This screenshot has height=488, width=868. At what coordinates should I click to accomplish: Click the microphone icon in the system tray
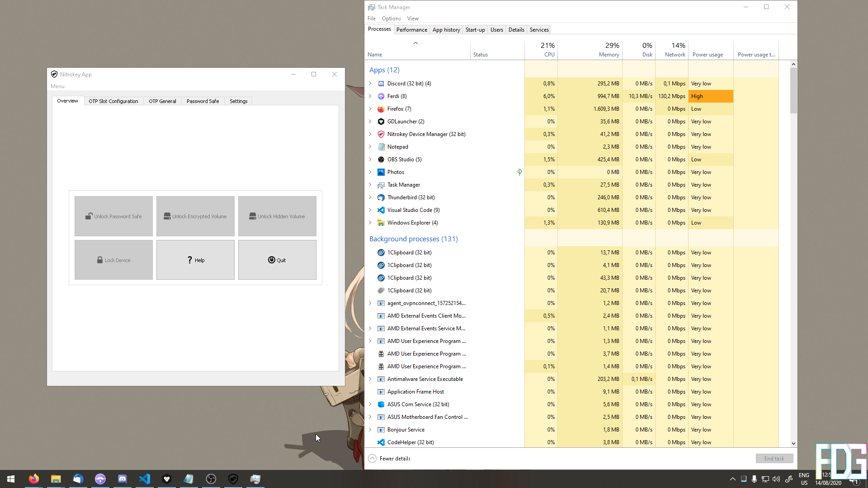[754, 479]
